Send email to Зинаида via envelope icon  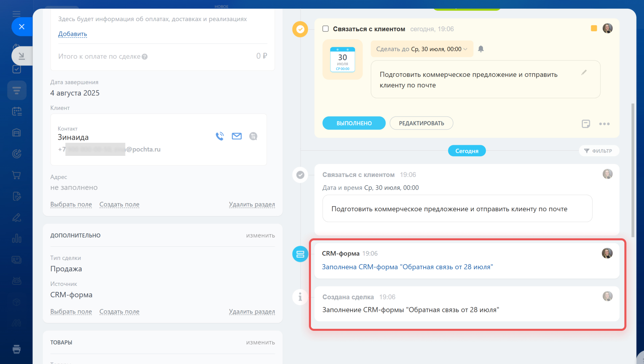(x=237, y=136)
